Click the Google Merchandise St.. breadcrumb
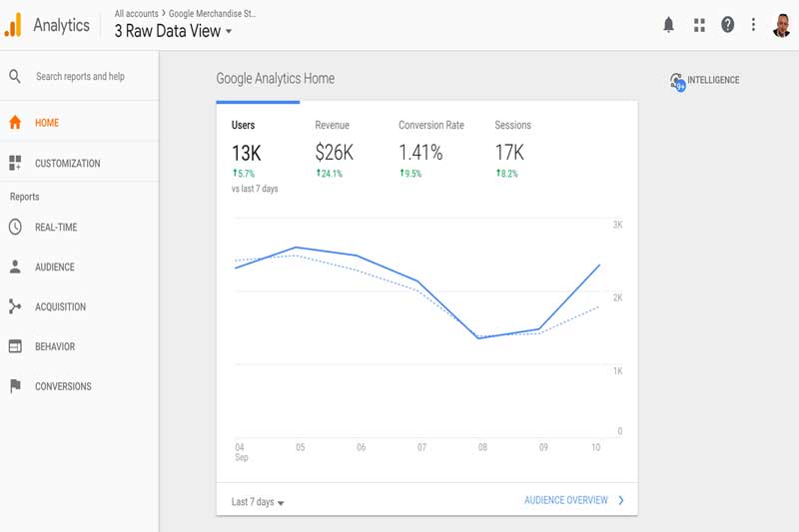Image resolution: width=799 pixels, height=532 pixels. [x=212, y=14]
